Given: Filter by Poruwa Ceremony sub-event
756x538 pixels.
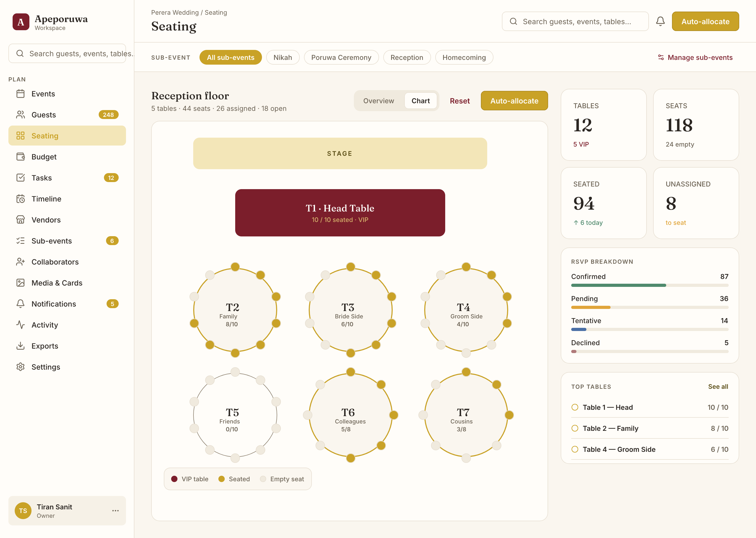Looking at the screenshot, I should click(x=341, y=57).
